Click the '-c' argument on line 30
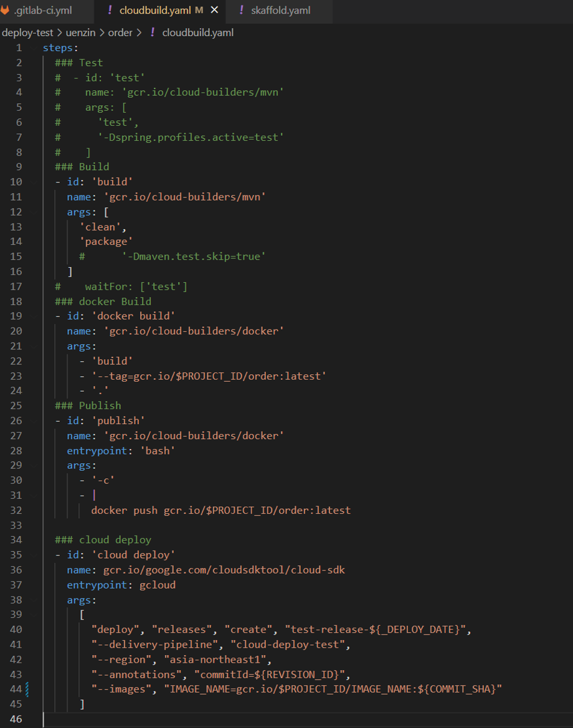Image resolution: width=573 pixels, height=728 pixels. pyautogui.click(x=103, y=481)
